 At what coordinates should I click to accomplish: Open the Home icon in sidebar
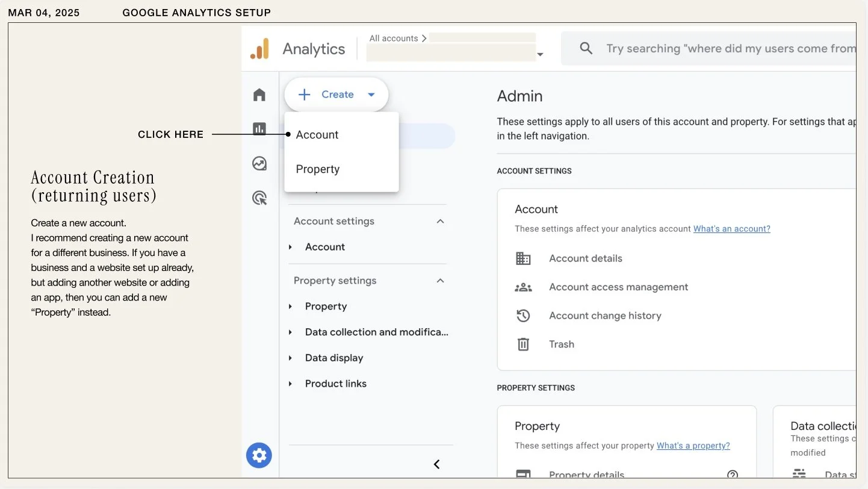click(259, 95)
